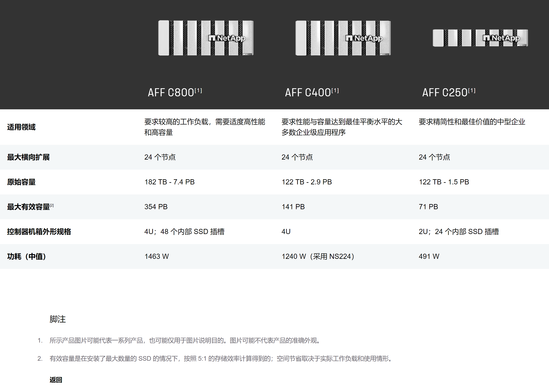Viewport: 549px width, 392px height.
Task: Select the 控制器机箱外形规格 row label
Action: pyautogui.click(x=39, y=231)
